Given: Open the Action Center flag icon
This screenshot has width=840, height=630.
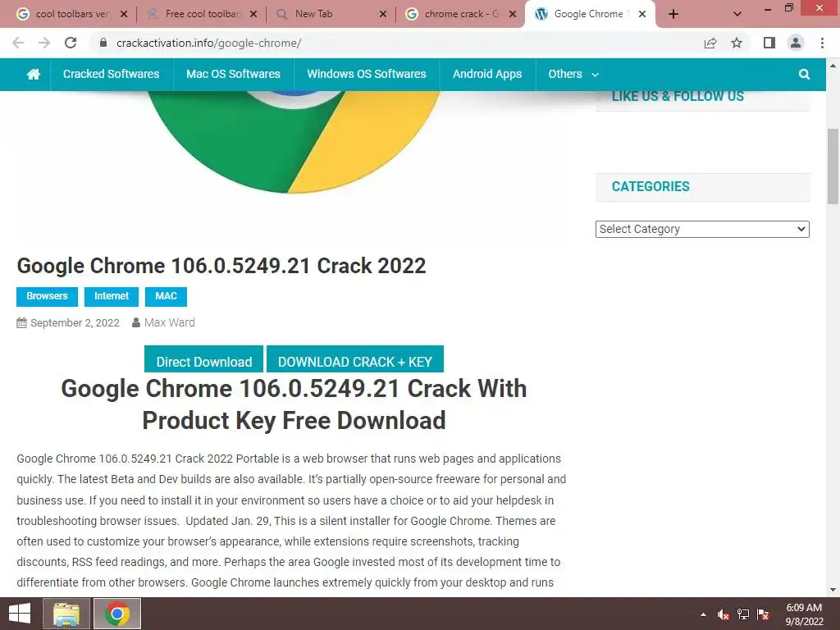Looking at the screenshot, I should point(763,614).
